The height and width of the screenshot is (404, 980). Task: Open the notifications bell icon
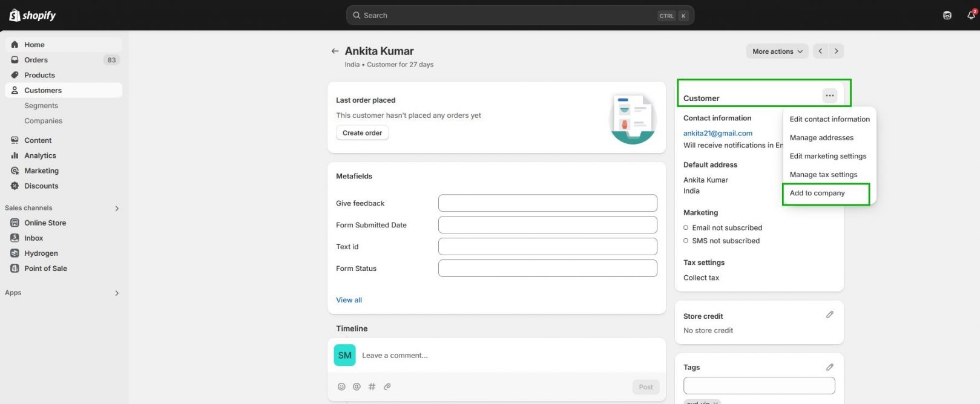click(x=970, y=15)
